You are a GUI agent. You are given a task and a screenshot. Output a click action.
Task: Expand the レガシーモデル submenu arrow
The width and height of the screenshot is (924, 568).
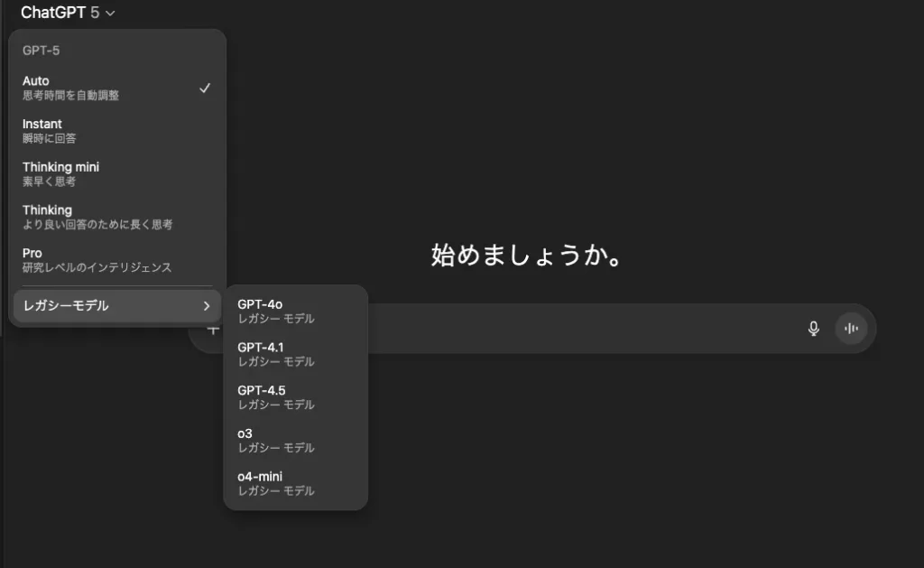pyautogui.click(x=206, y=306)
